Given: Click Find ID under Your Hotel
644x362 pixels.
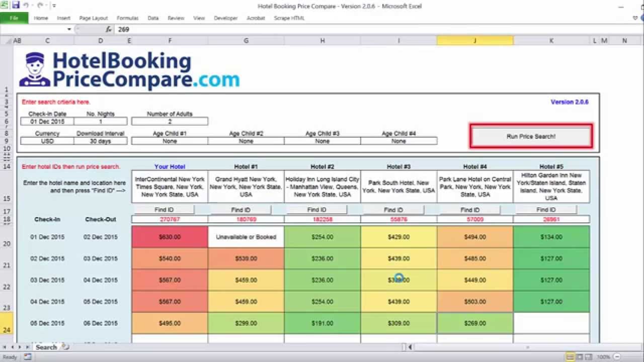Looking at the screenshot, I should pyautogui.click(x=164, y=210).
